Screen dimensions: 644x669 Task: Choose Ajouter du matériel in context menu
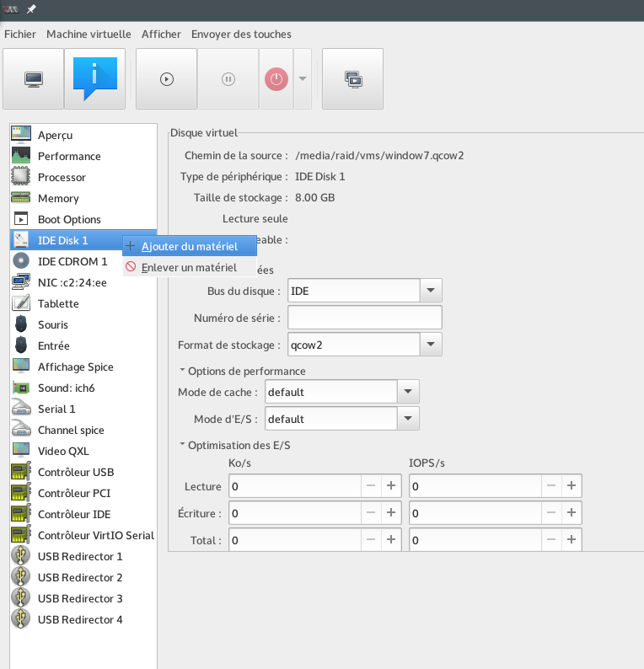point(190,246)
